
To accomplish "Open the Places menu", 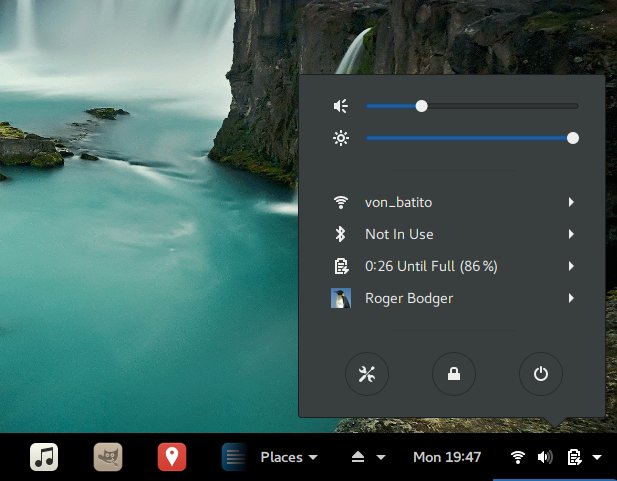I will [288, 457].
